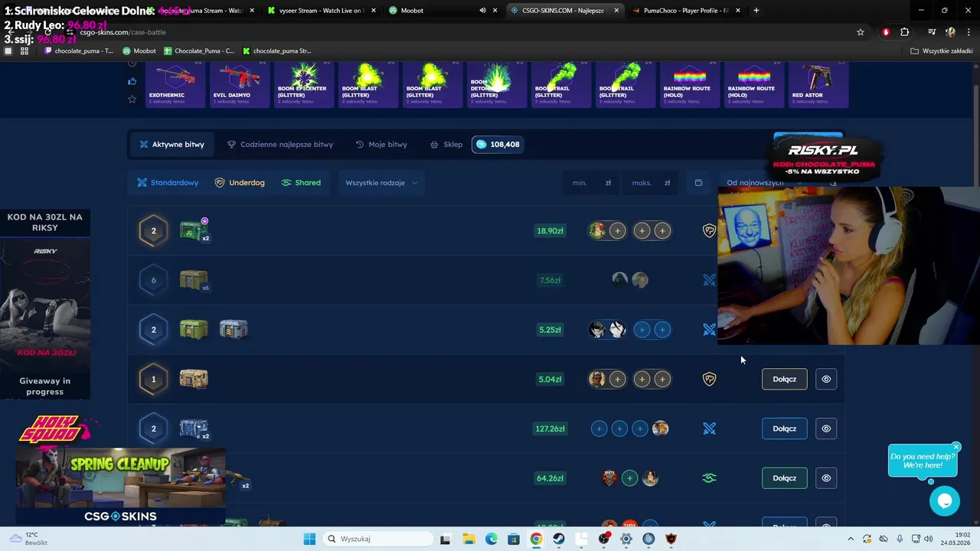Viewport: 980px width, 551px height.
Task: Watch the 127.26zł battle via eye icon
Action: [x=826, y=429]
